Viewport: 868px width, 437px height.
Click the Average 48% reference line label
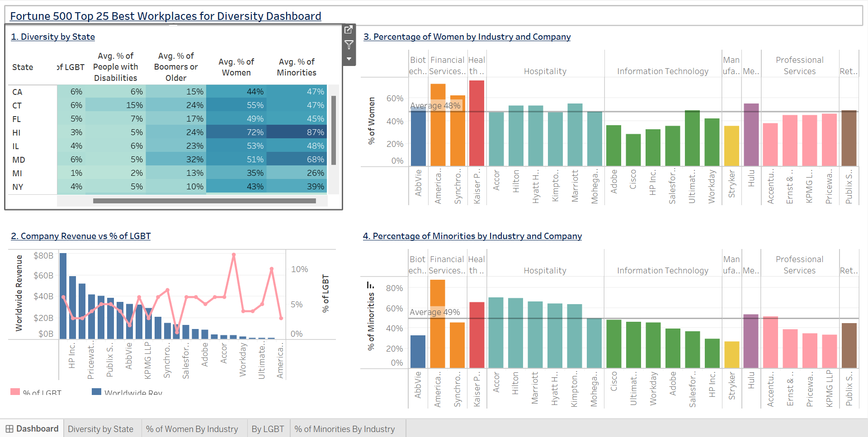pos(435,105)
